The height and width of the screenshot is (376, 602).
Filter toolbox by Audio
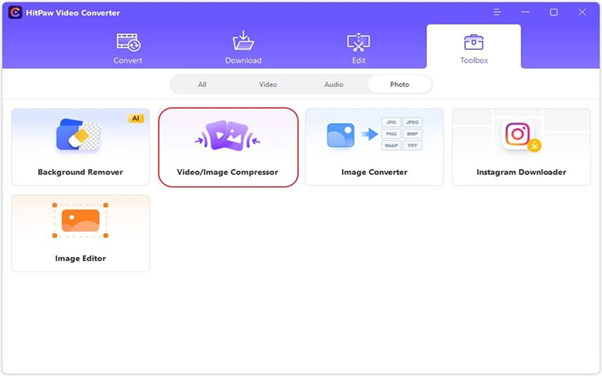coord(334,84)
